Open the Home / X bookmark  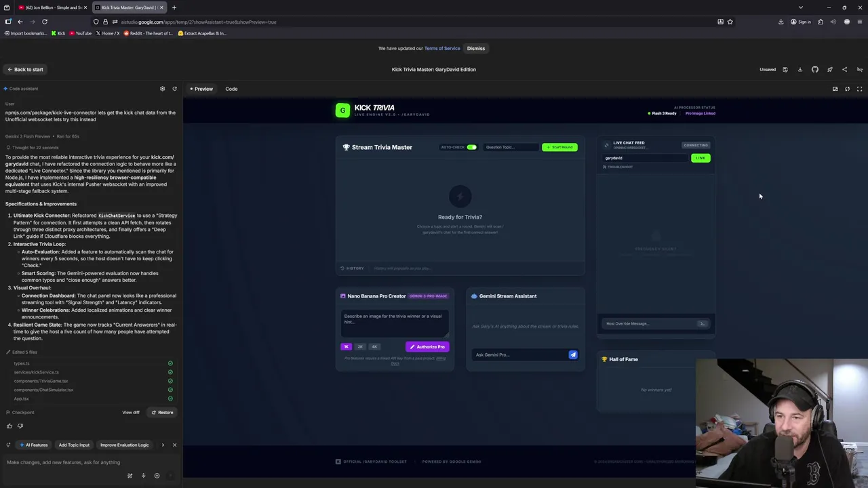coord(108,33)
